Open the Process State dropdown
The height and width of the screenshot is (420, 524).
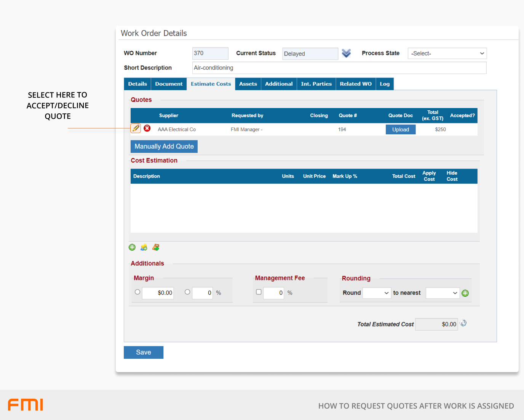click(x=447, y=53)
